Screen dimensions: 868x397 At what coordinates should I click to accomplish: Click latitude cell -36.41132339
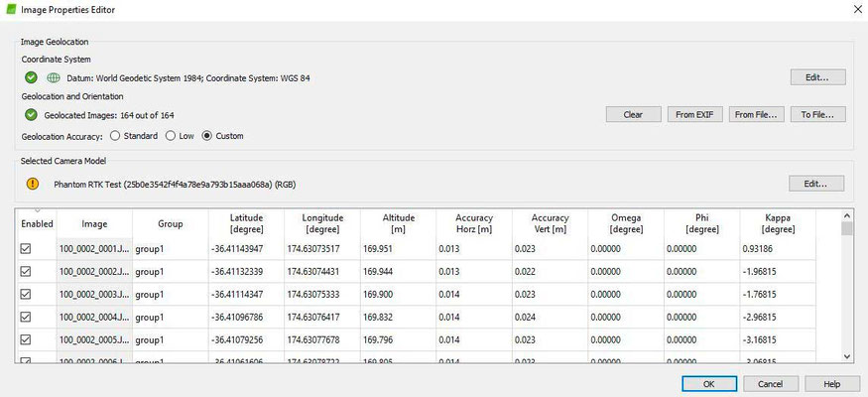pos(246,272)
